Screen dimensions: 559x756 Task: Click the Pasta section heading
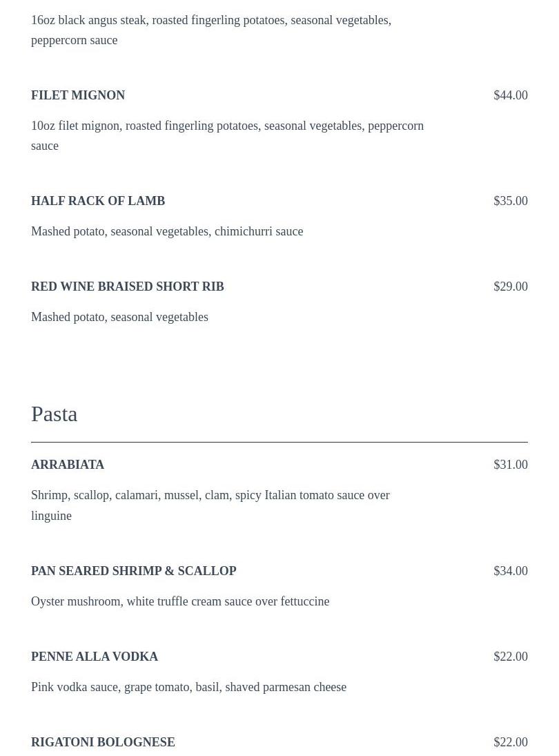coord(55,414)
